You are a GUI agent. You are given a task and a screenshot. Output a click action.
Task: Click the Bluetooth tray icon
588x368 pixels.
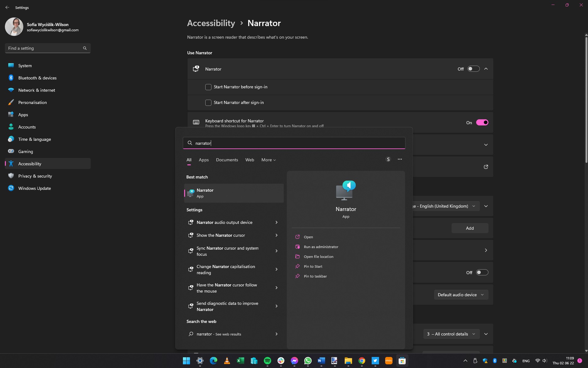pos(495,361)
